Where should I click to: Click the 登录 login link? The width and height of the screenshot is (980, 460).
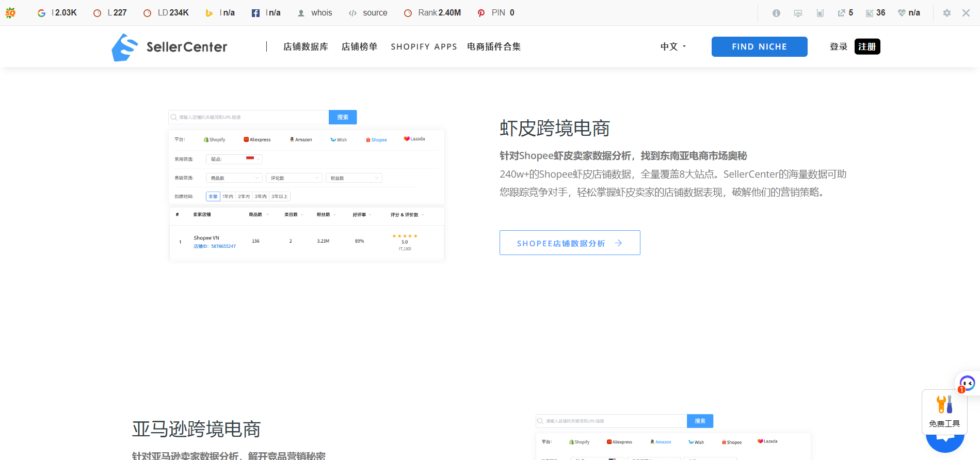point(839,47)
